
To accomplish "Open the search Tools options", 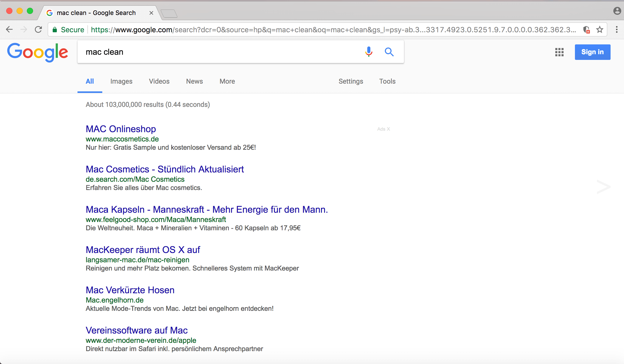I will coord(387,81).
